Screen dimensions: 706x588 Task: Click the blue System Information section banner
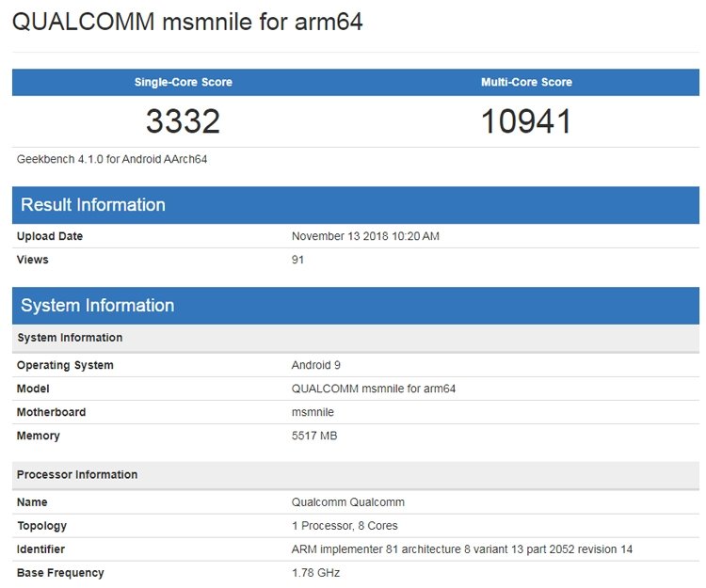click(356, 306)
